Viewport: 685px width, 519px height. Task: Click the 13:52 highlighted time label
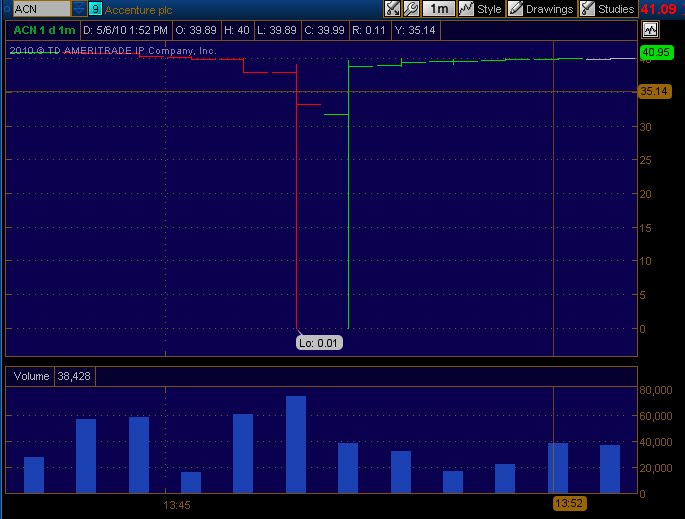coord(569,503)
